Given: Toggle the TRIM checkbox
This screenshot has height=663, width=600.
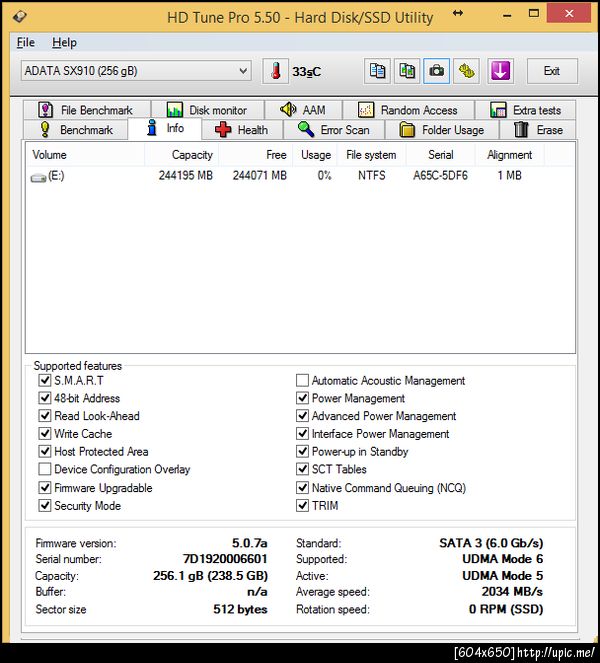Looking at the screenshot, I should 302,505.
